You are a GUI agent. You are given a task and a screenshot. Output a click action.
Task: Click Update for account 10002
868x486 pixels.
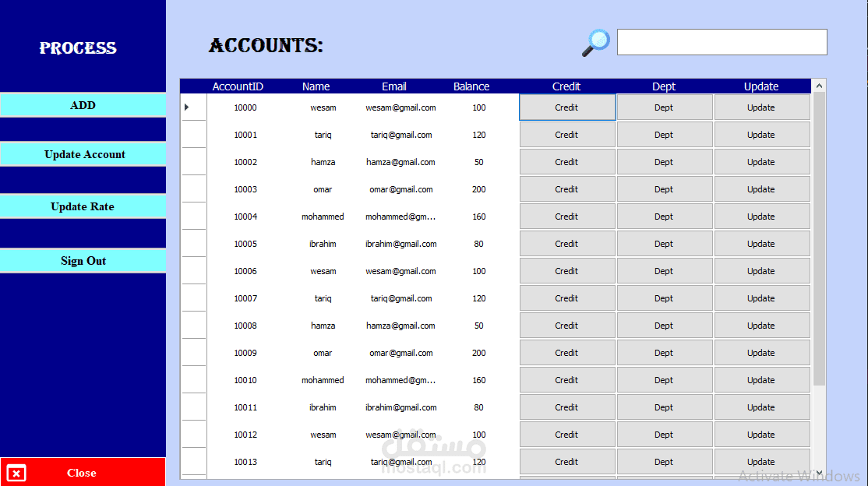tap(762, 162)
